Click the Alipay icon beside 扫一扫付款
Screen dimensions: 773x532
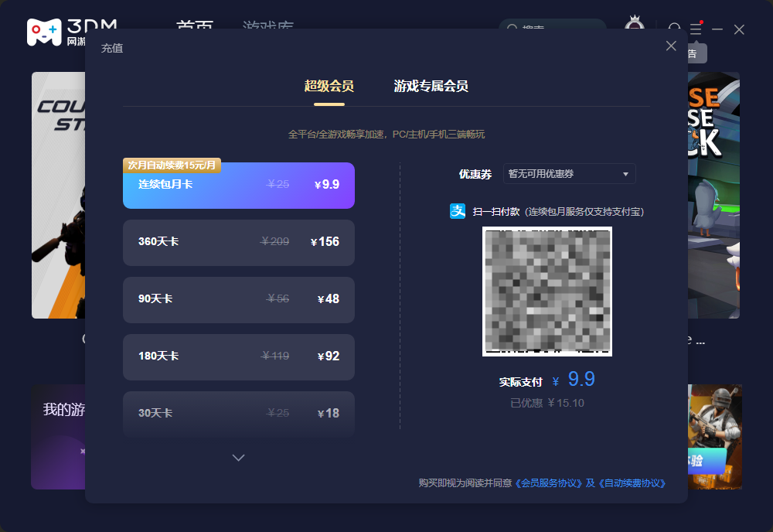tap(458, 211)
